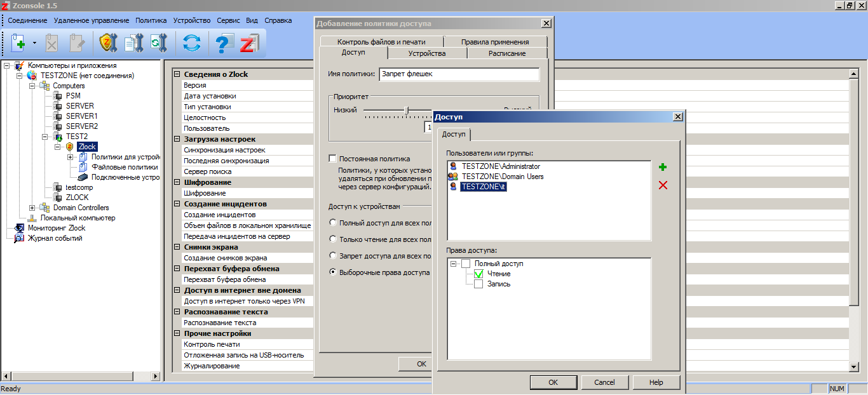Open the Удаленное управление menu
Image resolution: width=868 pixels, height=395 pixels.
click(92, 20)
